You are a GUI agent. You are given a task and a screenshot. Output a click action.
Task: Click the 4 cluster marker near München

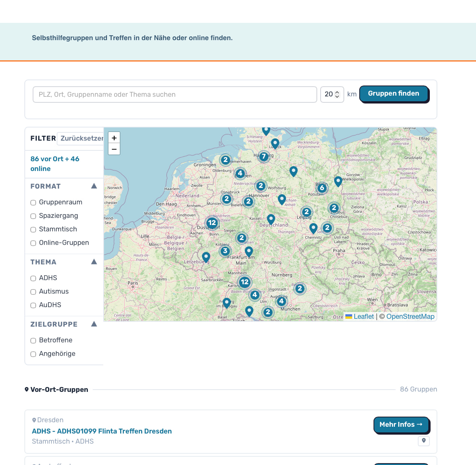pyautogui.click(x=281, y=301)
